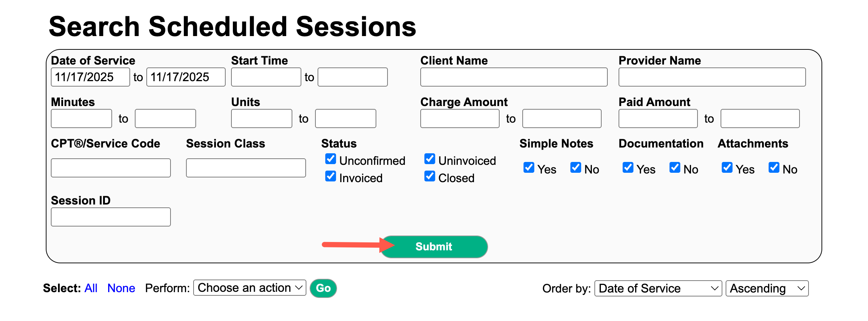The image size is (868, 321).
Task: Expand the Ascending sort order dropdown
Action: click(x=767, y=289)
